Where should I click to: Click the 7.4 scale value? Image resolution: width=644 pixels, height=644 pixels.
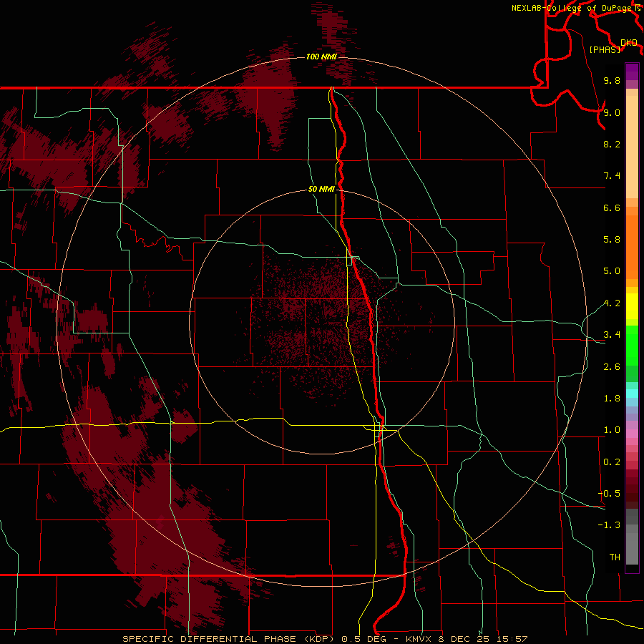[x=612, y=176]
